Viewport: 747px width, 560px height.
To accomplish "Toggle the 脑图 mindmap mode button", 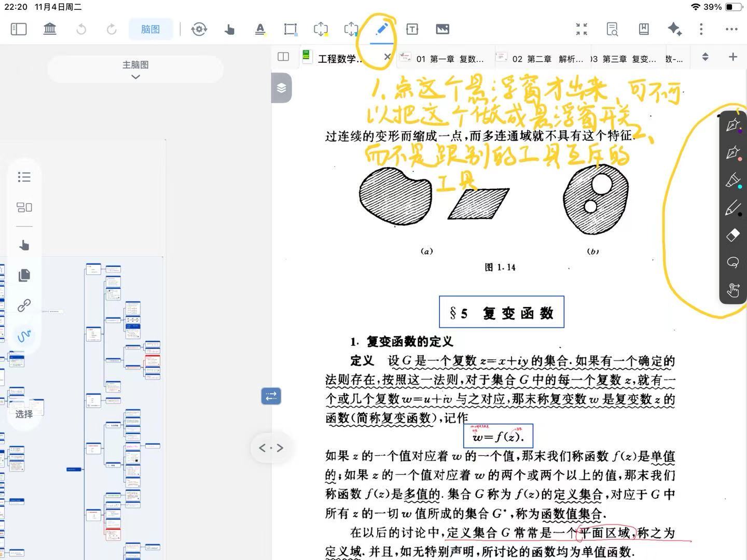I will [150, 29].
